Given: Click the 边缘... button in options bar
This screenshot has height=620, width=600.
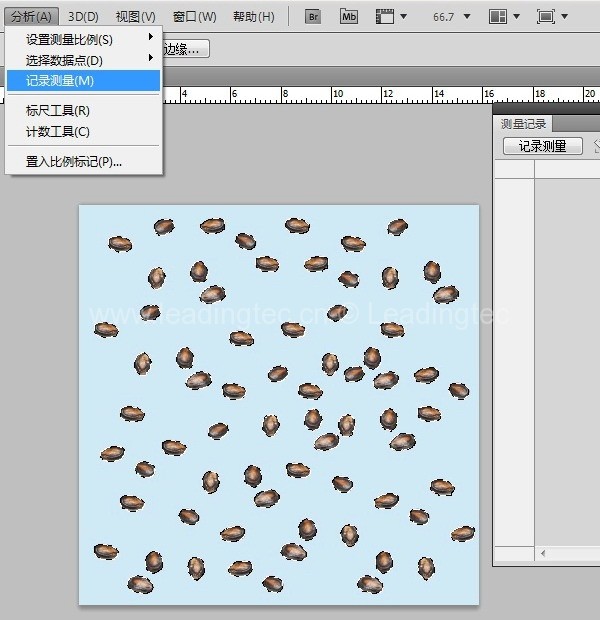Looking at the screenshot, I should click(185, 49).
